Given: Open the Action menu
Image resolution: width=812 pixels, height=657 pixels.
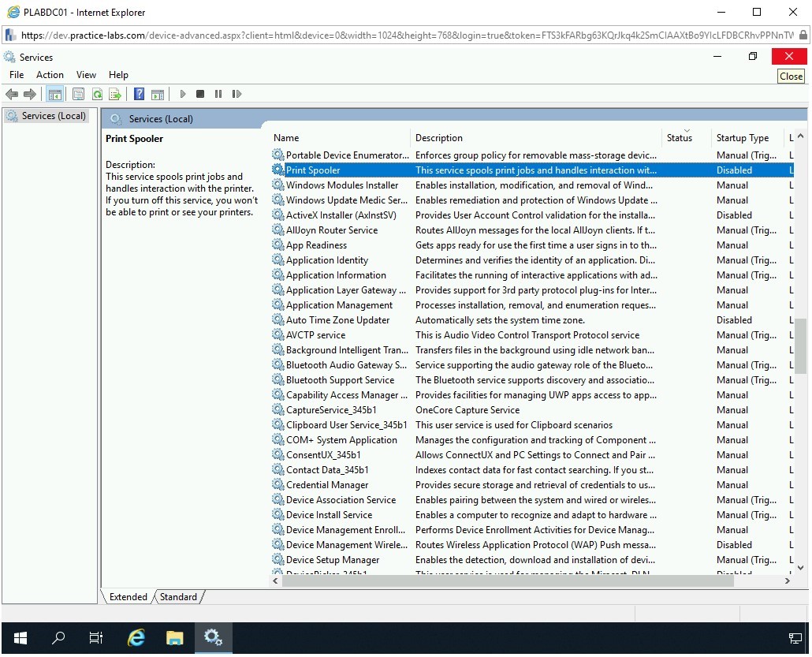Looking at the screenshot, I should pyautogui.click(x=50, y=75).
